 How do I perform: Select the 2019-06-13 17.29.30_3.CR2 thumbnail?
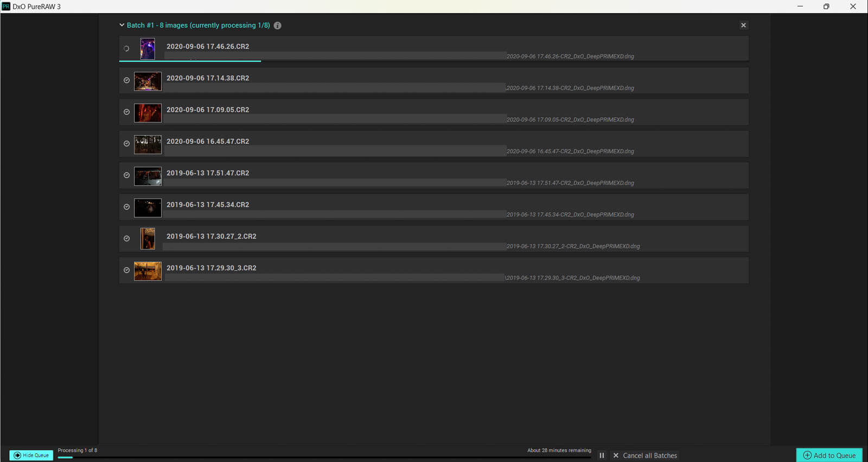148,271
